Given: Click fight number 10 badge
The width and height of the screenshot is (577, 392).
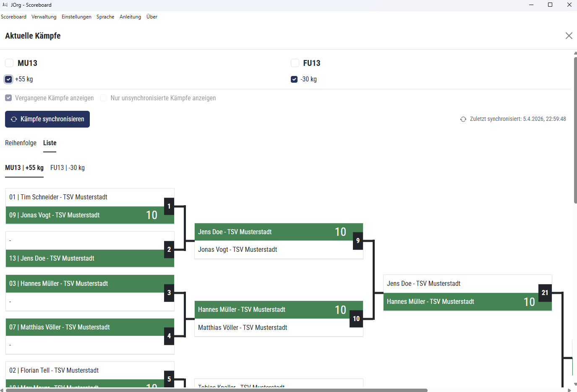Looking at the screenshot, I should (356, 319).
